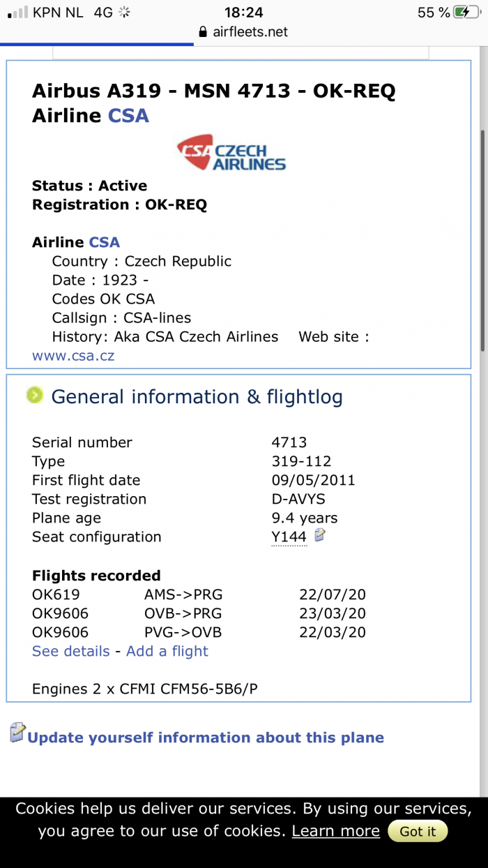The image size is (488, 868).
Task: Visit the www.csa.cz website link
Action: click(x=73, y=356)
